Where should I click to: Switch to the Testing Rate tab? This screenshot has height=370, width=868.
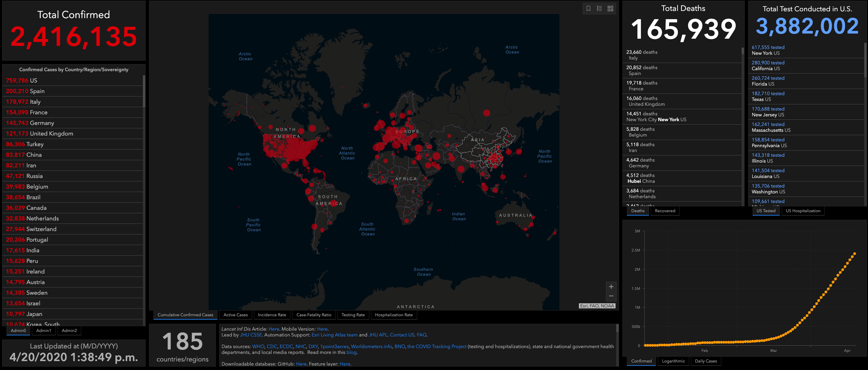[353, 315]
